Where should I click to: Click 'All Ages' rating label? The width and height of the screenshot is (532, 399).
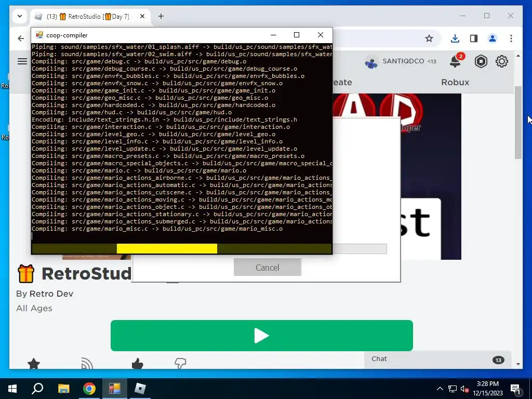coord(34,309)
